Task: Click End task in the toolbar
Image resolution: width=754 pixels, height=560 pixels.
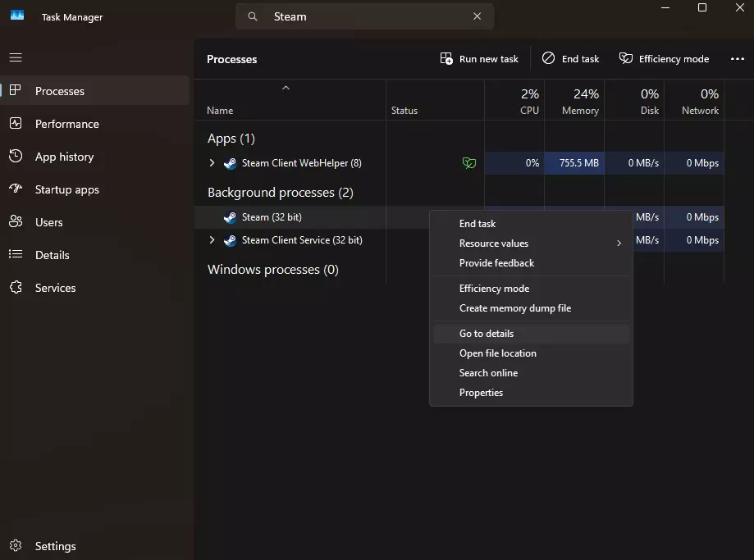Action: tap(570, 59)
